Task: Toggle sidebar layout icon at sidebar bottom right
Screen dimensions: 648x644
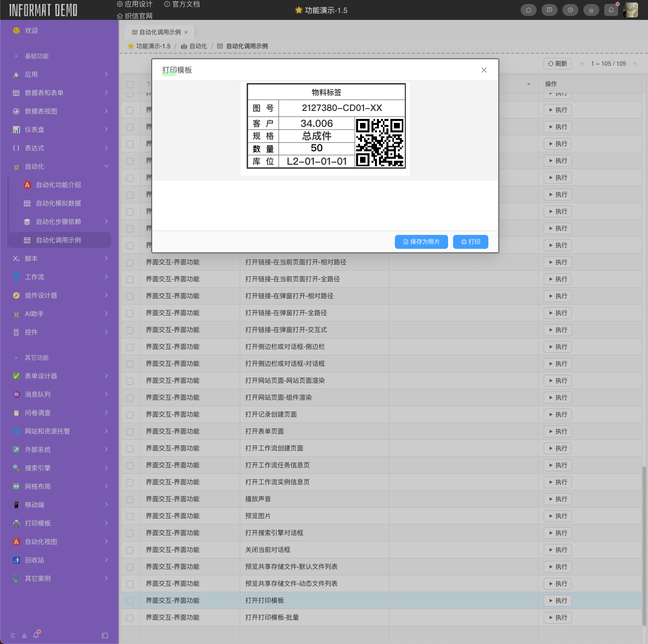Action: pos(104,636)
